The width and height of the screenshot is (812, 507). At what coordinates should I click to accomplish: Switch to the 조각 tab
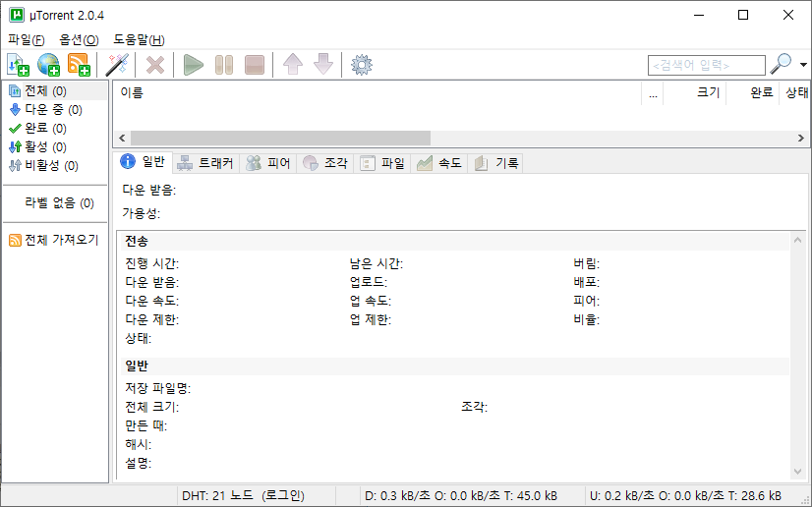pos(325,163)
